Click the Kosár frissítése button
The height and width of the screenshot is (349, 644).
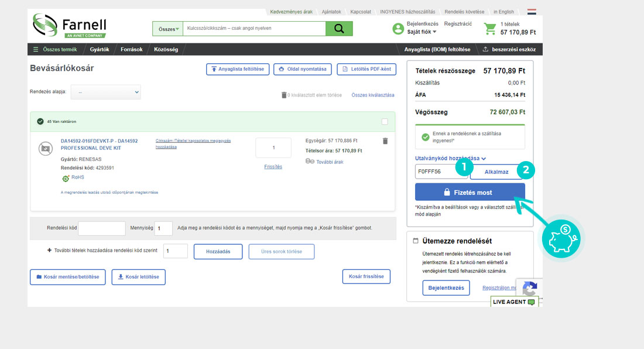[x=366, y=277]
